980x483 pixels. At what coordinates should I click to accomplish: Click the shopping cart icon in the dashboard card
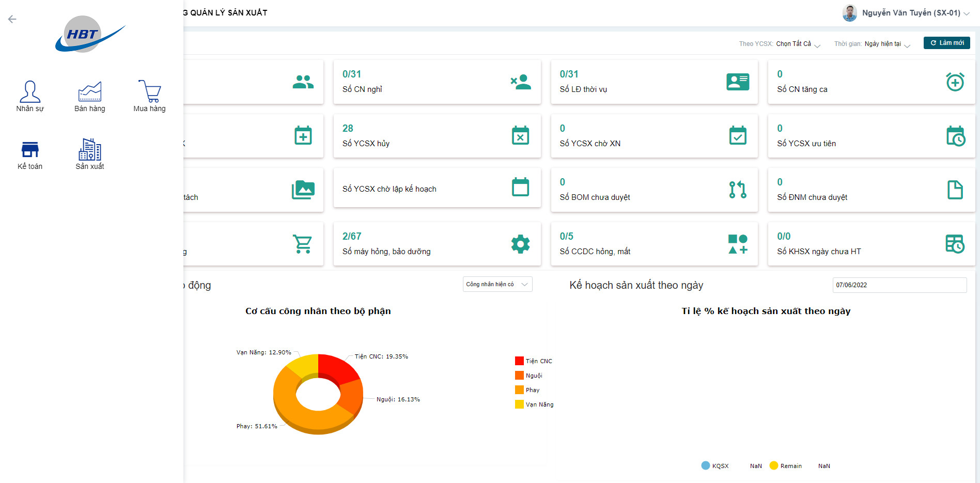coord(304,243)
